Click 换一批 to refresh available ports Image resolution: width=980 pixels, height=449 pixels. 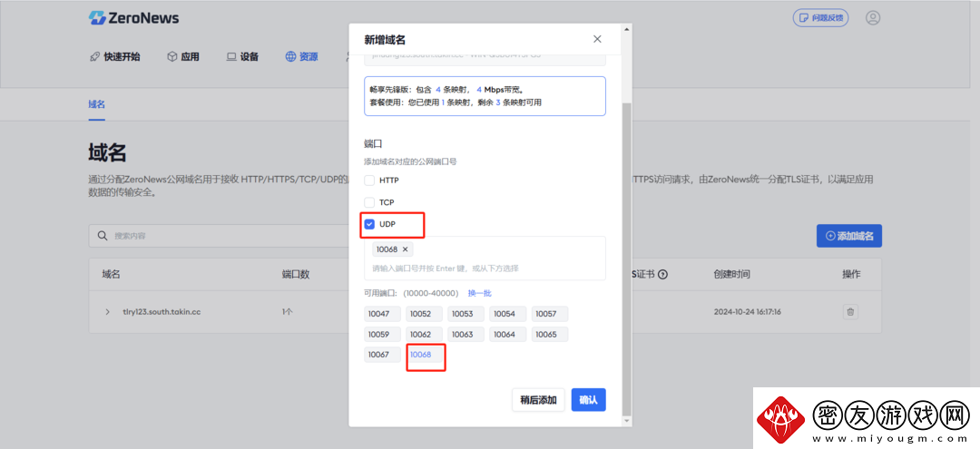(x=480, y=293)
